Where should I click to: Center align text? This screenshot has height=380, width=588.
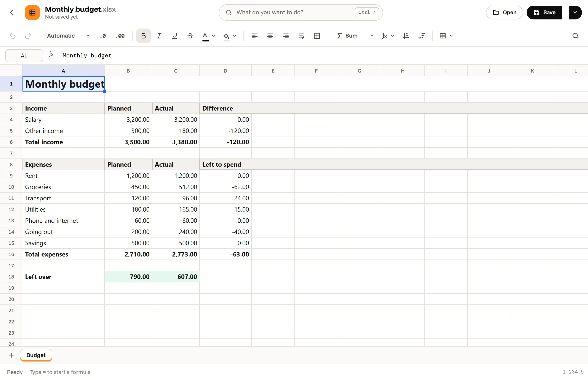(x=270, y=36)
